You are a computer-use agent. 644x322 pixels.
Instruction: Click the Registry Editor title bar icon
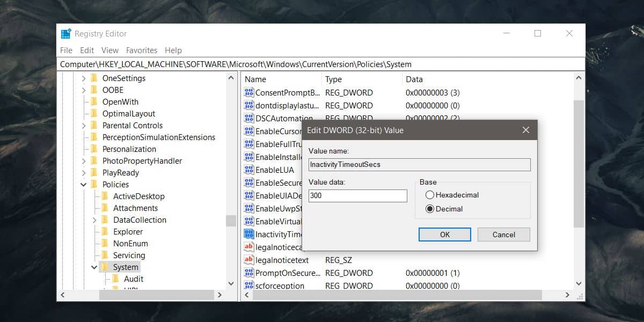[66, 33]
